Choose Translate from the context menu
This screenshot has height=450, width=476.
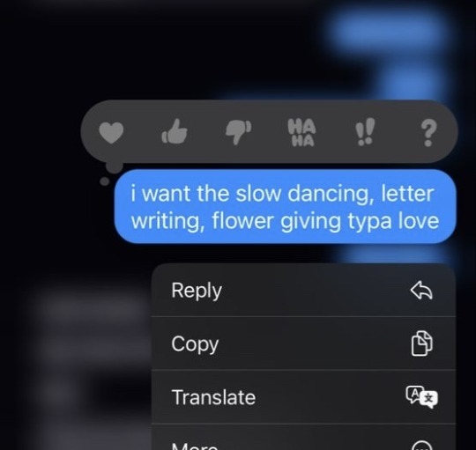pos(303,397)
